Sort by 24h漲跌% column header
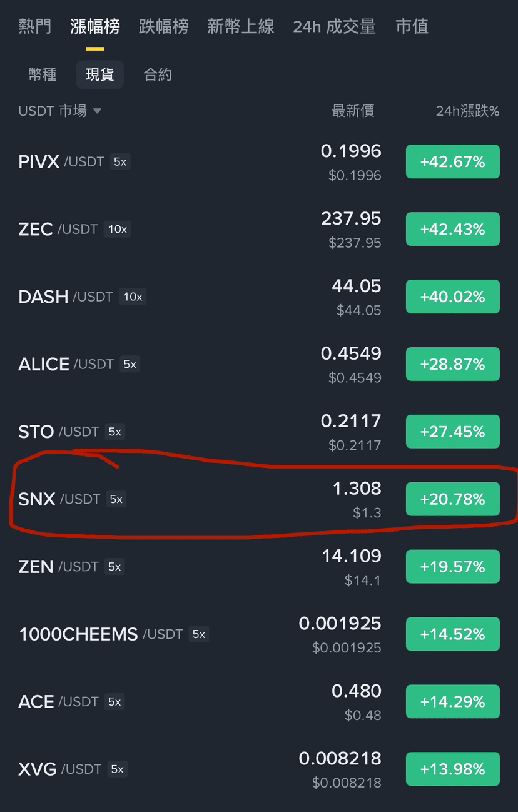Screen dimensions: 518x812 point(467,111)
